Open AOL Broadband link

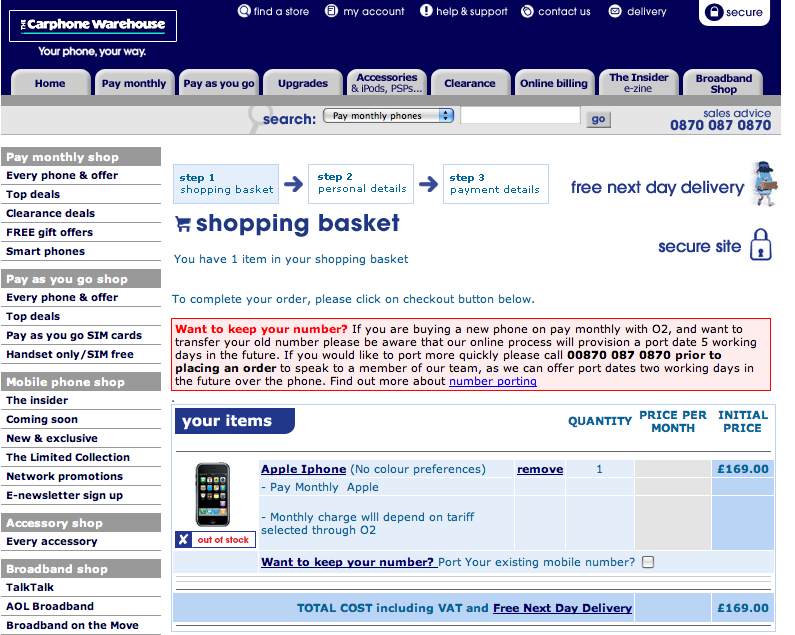(x=50, y=606)
